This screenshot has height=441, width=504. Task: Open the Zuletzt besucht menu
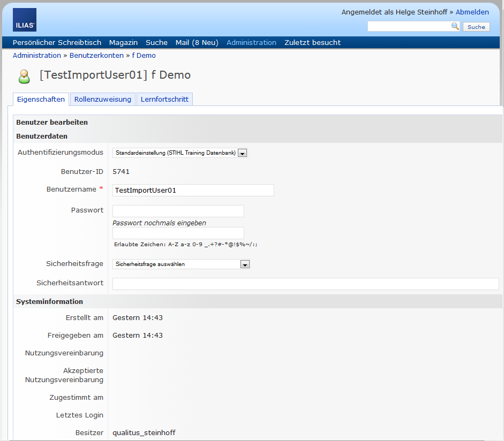click(x=312, y=43)
